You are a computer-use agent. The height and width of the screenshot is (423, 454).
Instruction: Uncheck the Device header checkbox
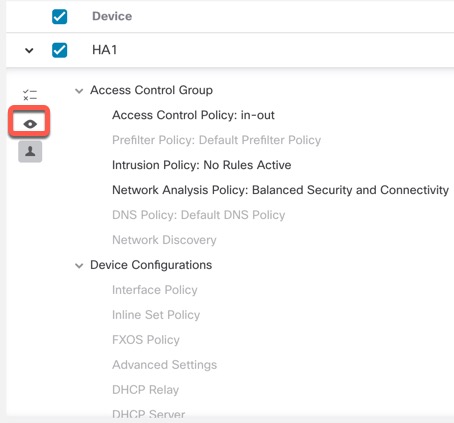(x=60, y=16)
